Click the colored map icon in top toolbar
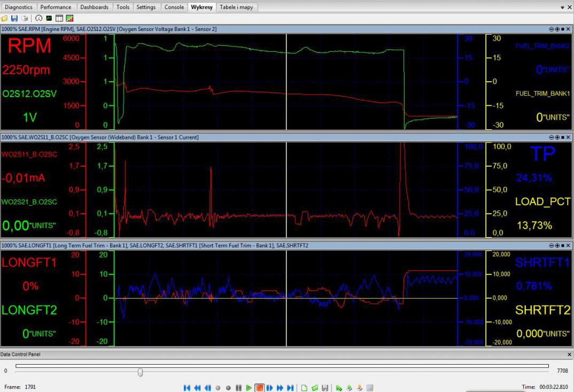 pyautogui.click(x=69, y=19)
